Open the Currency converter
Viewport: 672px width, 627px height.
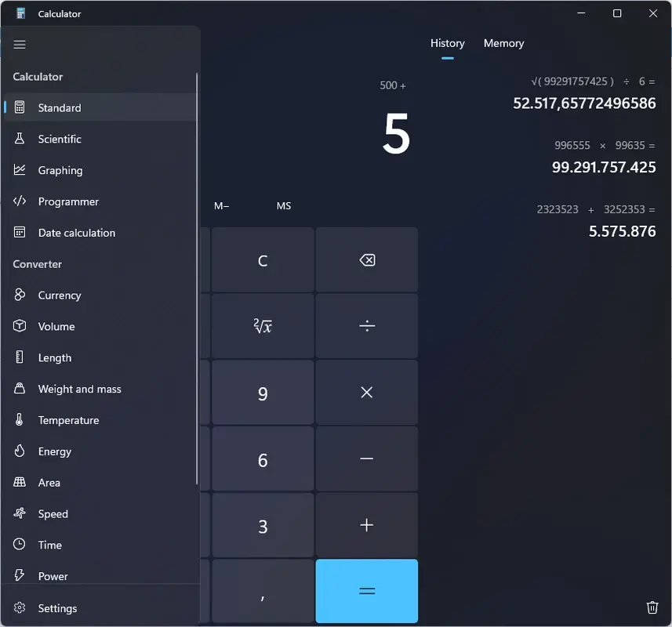[x=58, y=295]
